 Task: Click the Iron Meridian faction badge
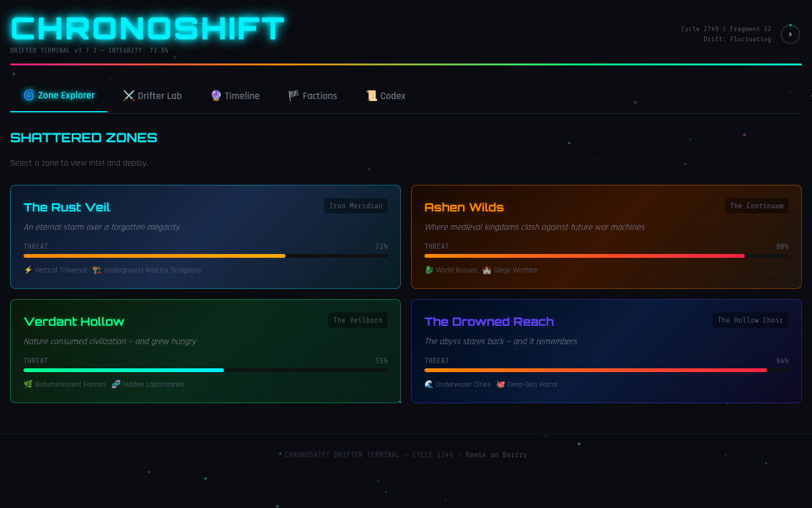click(x=356, y=206)
